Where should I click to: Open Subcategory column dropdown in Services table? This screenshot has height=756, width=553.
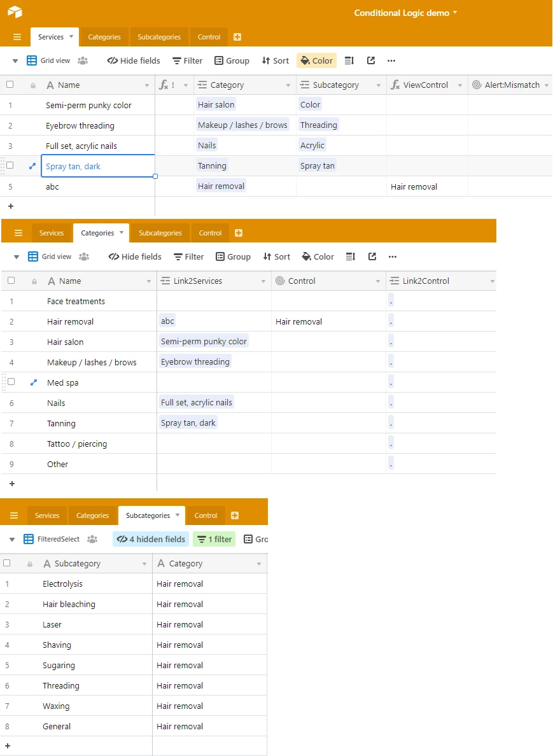[x=379, y=85]
